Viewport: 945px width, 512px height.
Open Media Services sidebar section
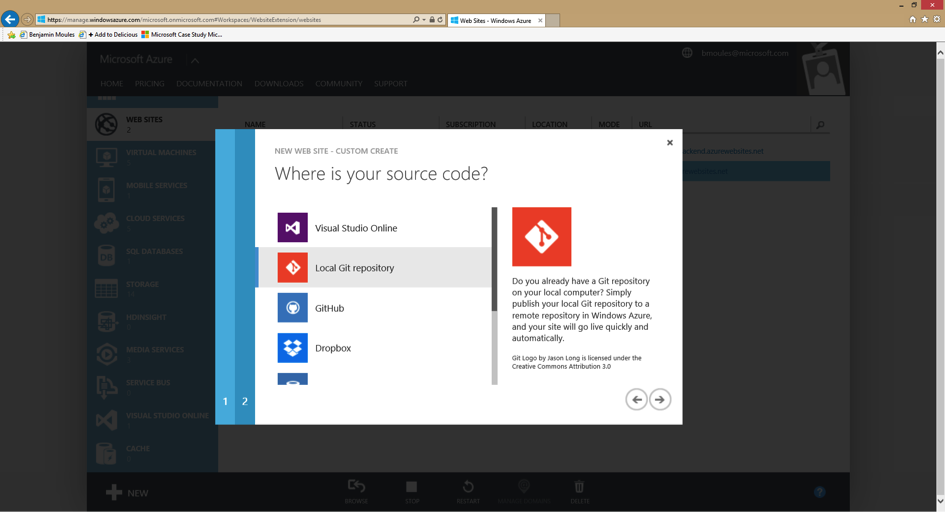(x=152, y=354)
